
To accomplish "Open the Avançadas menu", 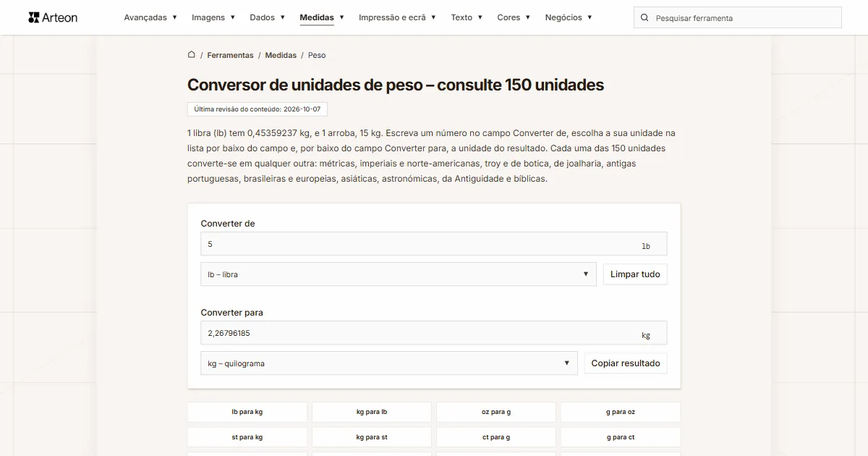I will pos(150,17).
